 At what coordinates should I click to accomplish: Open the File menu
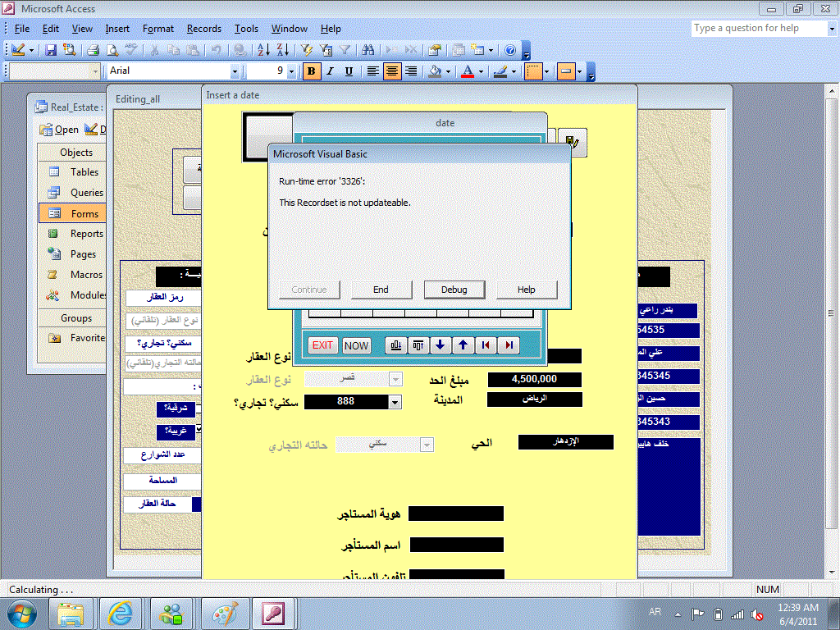pos(22,29)
